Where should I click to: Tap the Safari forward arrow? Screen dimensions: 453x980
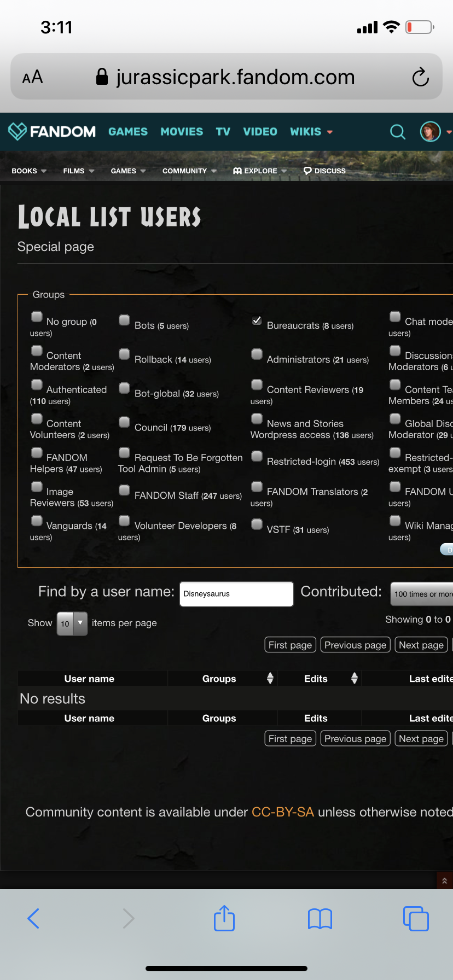[x=129, y=919]
